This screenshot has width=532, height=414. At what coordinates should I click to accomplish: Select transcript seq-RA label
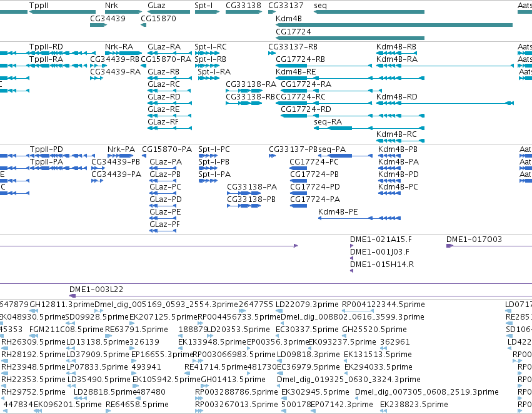[328, 122]
